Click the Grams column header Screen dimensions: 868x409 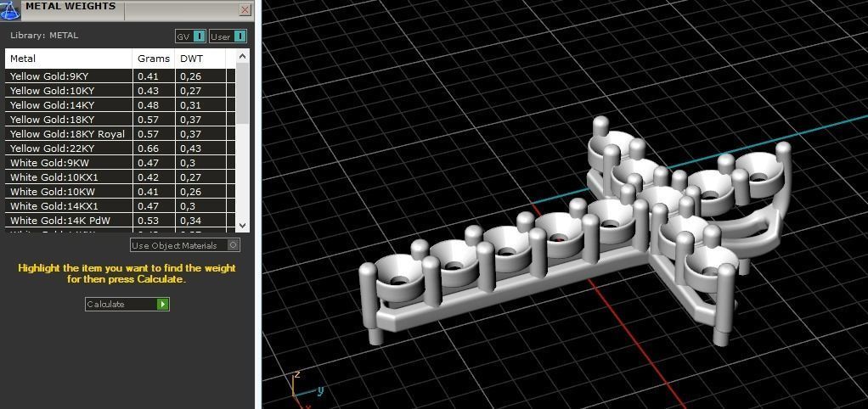[154, 59]
